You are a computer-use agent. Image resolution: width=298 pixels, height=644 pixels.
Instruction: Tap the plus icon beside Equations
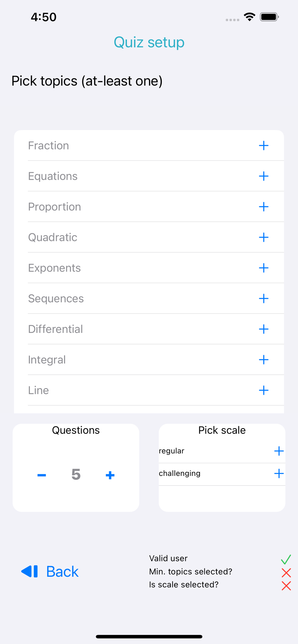(263, 176)
